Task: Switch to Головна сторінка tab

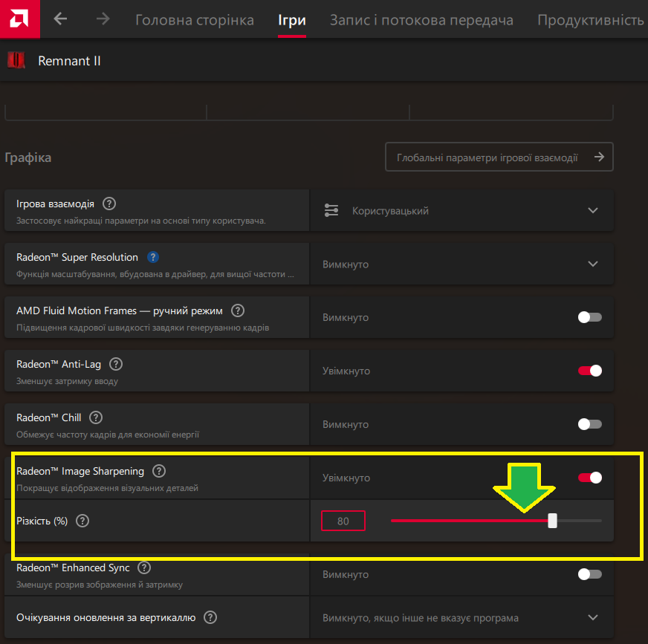Action: [x=195, y=20]
